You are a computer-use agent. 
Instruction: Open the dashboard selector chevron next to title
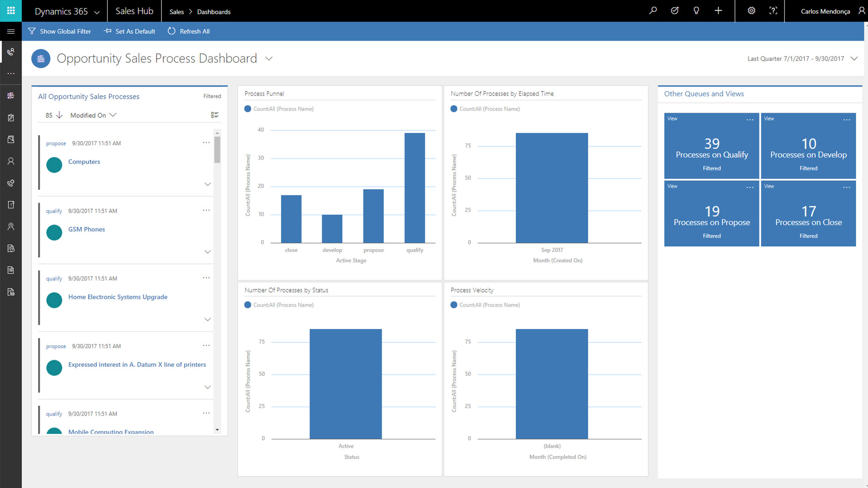point(269,58)
